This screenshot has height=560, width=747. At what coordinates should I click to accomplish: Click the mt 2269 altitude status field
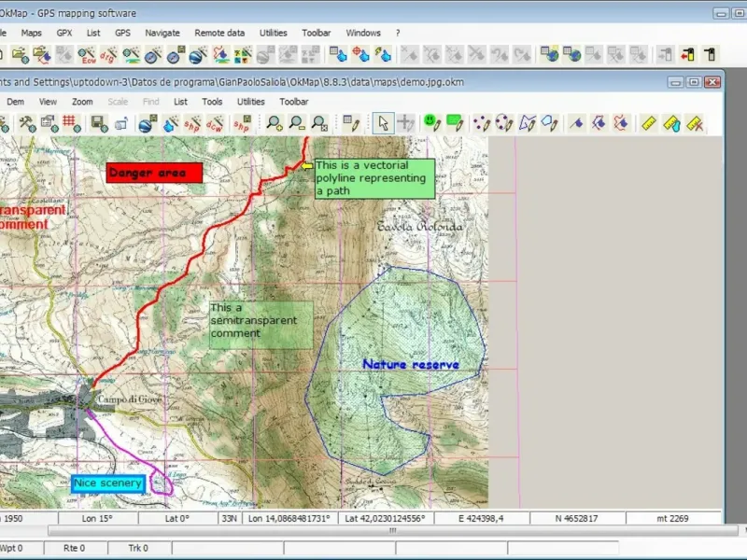pyautogui.click(x=672, y=519)
